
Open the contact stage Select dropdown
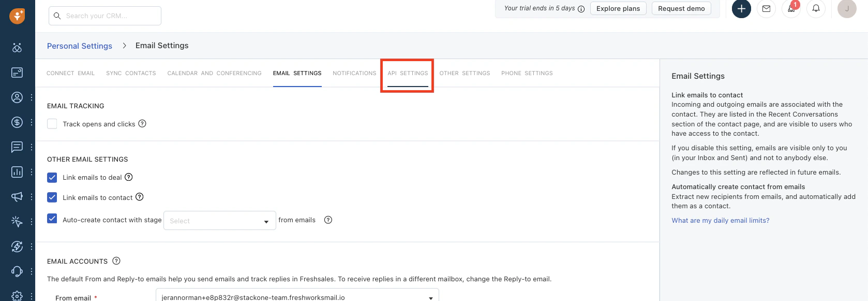tap(220, 221)
